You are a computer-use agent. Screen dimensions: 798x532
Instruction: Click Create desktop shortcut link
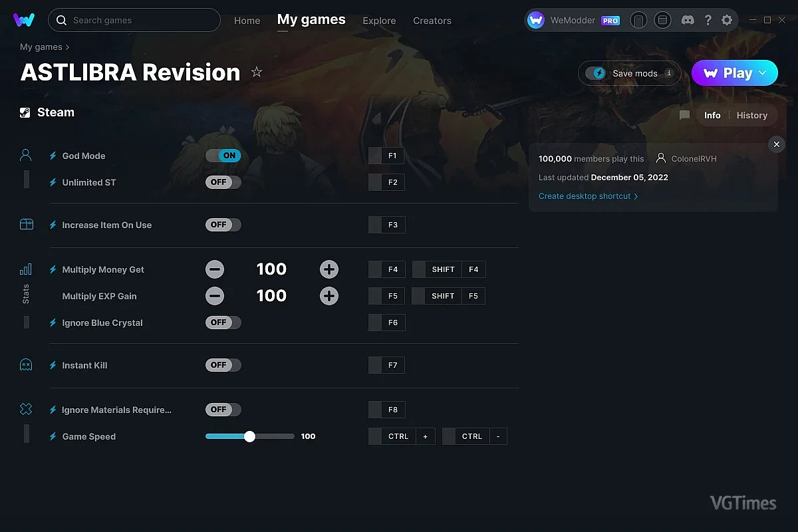(585, 196)
